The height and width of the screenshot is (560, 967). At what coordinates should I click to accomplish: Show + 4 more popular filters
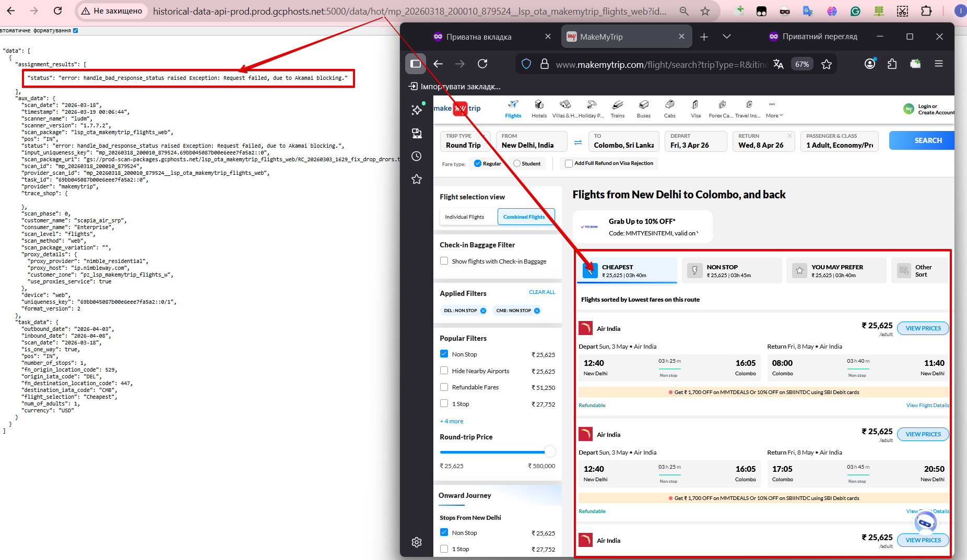[x=452, y=421]
